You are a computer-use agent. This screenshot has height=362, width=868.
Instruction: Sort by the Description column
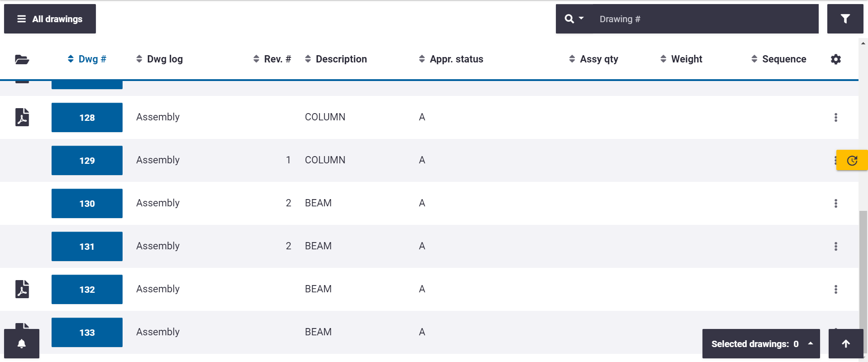click(x=336, y=59)
